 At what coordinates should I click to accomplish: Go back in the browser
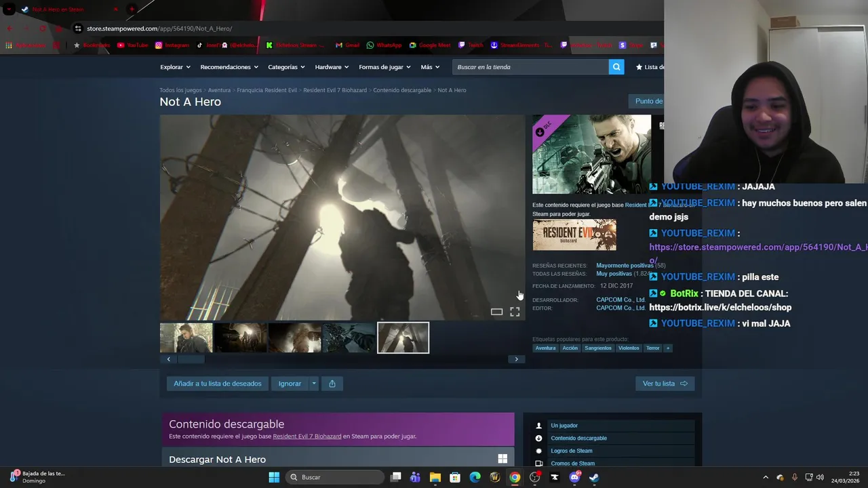[9, 28]
